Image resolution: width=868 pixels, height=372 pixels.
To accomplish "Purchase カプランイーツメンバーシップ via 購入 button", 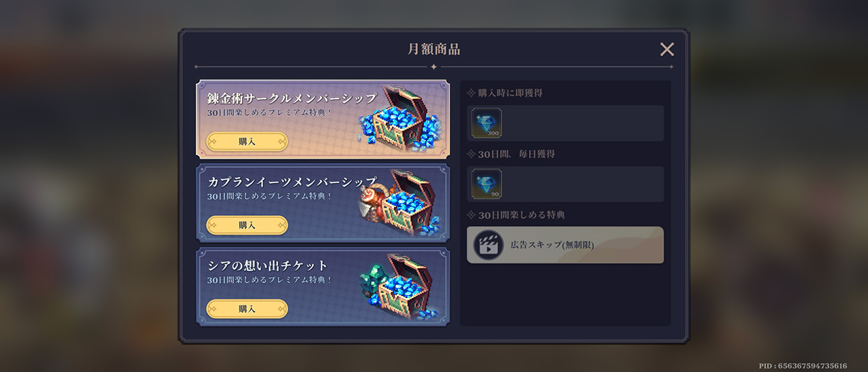I will pos(247,225).
